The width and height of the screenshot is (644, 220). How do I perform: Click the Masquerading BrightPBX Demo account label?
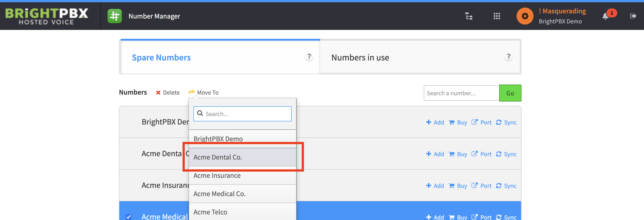562,16
